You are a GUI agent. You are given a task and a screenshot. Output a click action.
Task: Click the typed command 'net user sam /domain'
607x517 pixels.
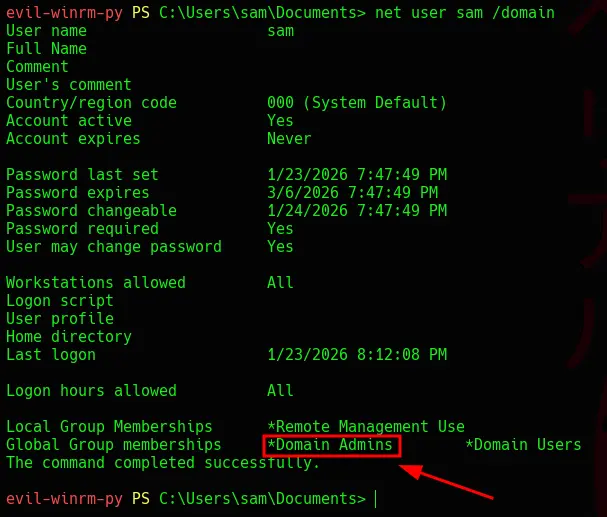(464, 13)
